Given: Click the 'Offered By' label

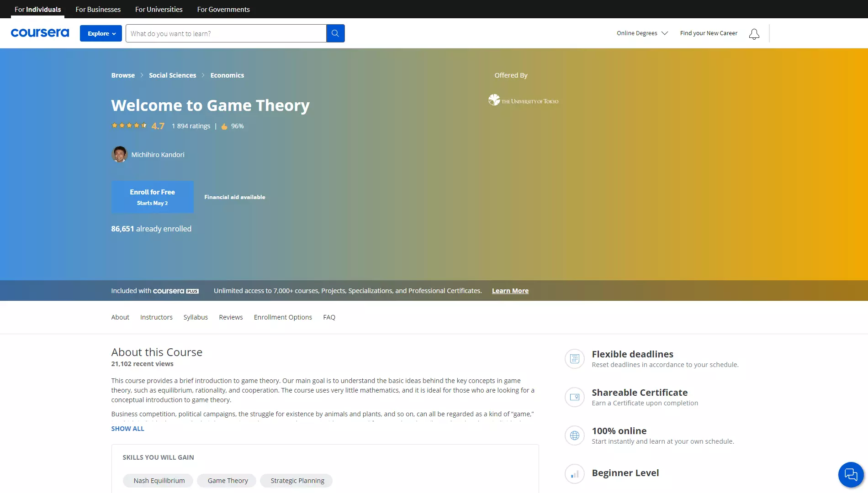Looking at the screenshot, I should click(x=511, y=75).
